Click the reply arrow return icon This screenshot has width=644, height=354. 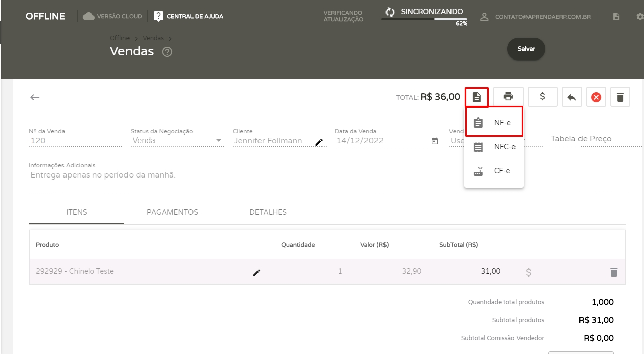571,97
